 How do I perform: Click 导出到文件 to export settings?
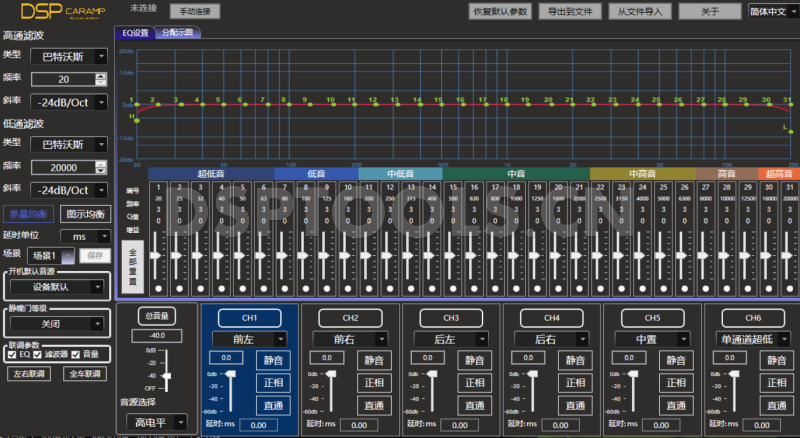(x=570, y=12)
